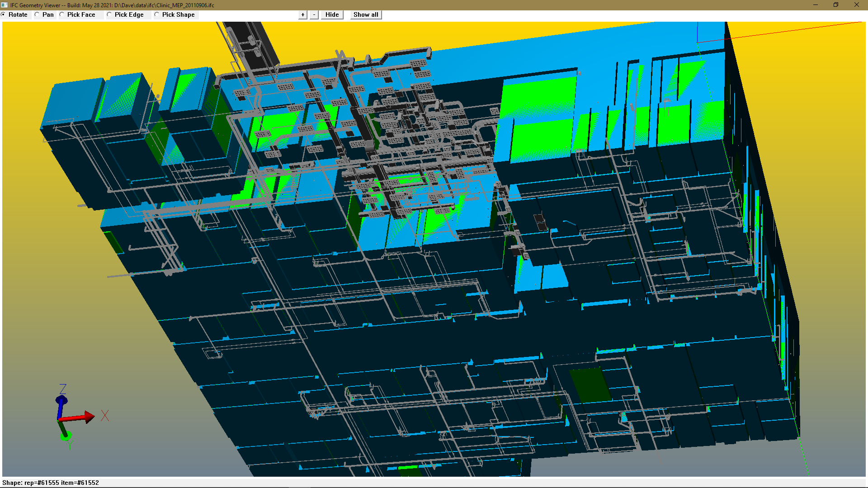Viewport: 868px width, 488px height.
Task: Click the Hide button
Action: [332, 14]
